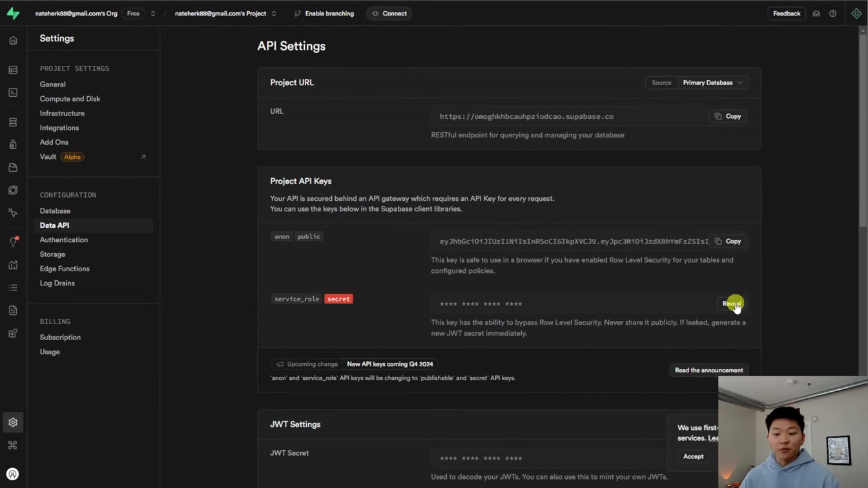Open the Reports chart icon
This screenshot has height=488, width=868.
(13, 265)
